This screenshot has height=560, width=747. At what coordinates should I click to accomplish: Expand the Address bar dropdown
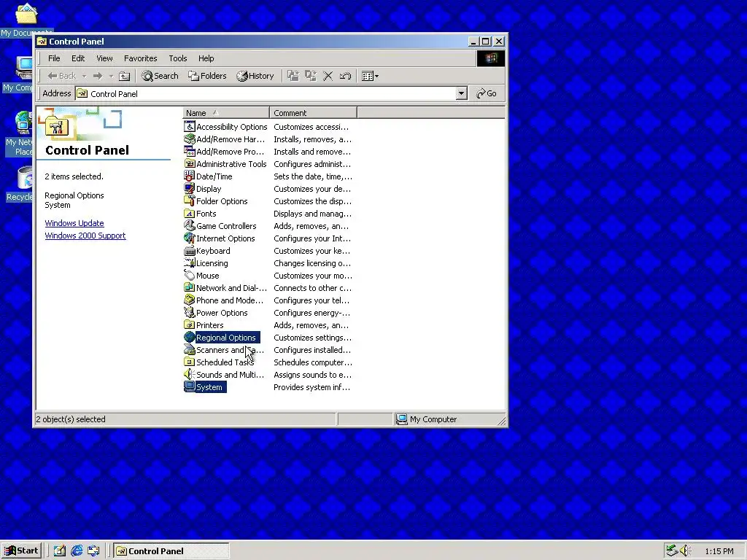coord(461,93)
